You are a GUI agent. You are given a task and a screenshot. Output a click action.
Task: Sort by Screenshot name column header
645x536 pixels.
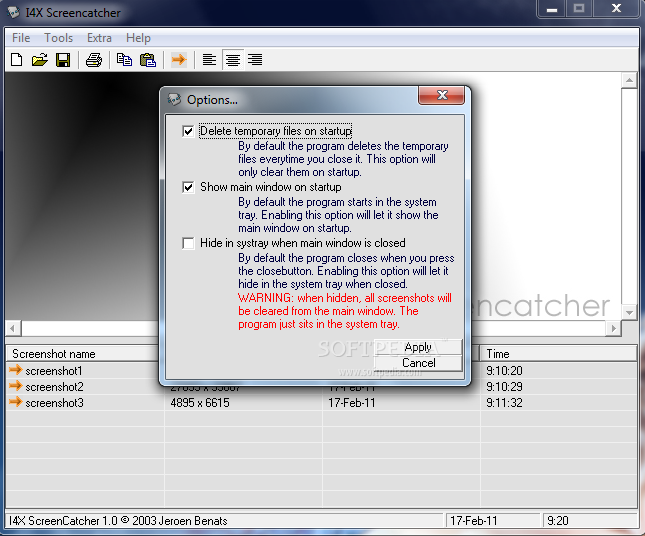point(85,354)
